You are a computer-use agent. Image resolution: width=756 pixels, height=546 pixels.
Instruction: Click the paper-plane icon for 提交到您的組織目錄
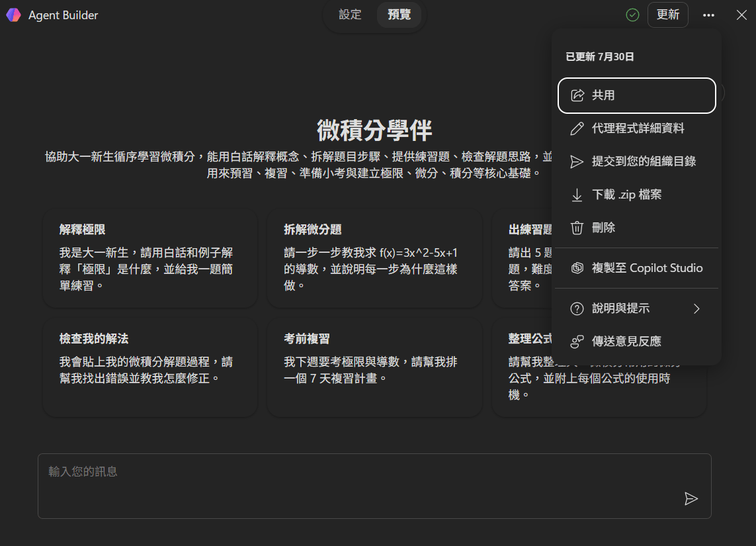click(577, 161)
